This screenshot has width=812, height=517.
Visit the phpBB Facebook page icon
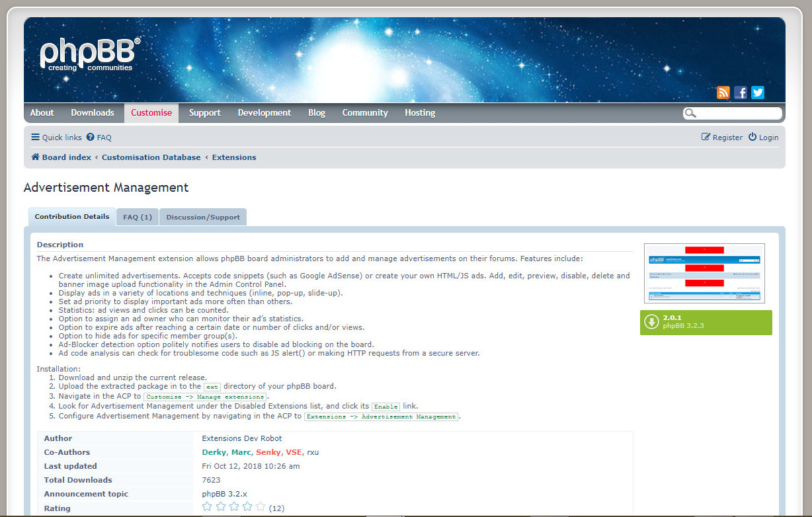(x=741, y=93)
